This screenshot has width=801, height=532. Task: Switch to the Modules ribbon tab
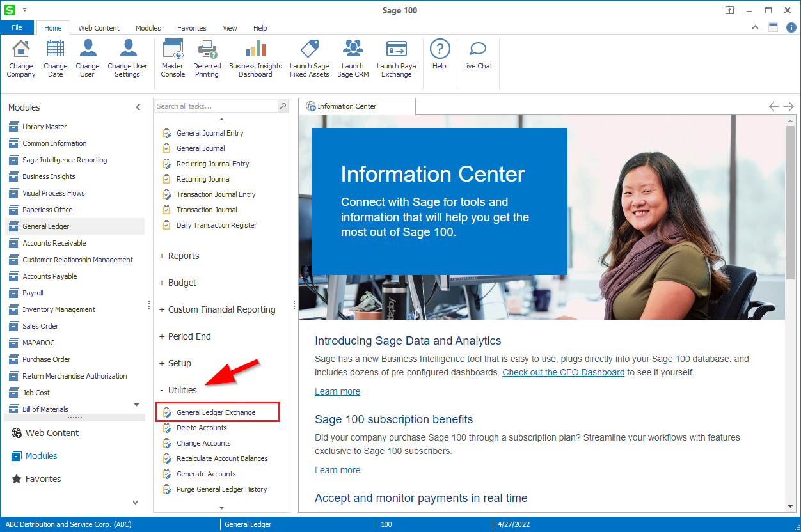(148, 28)
